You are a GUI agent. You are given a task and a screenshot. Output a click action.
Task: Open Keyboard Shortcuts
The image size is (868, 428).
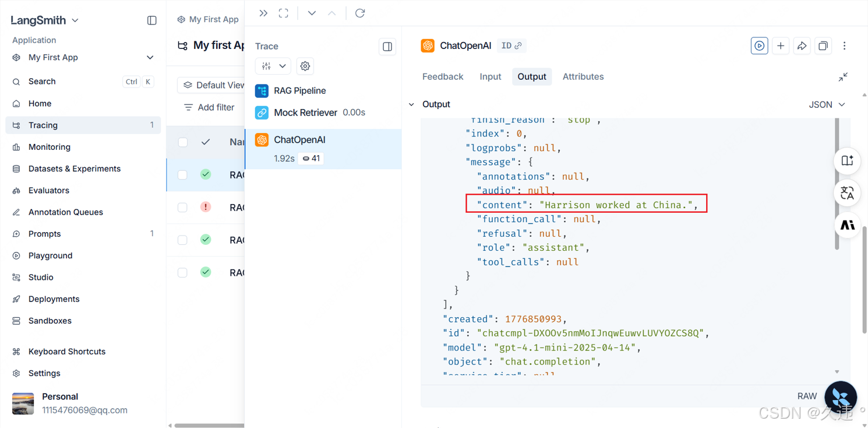(x=83, y=352)
